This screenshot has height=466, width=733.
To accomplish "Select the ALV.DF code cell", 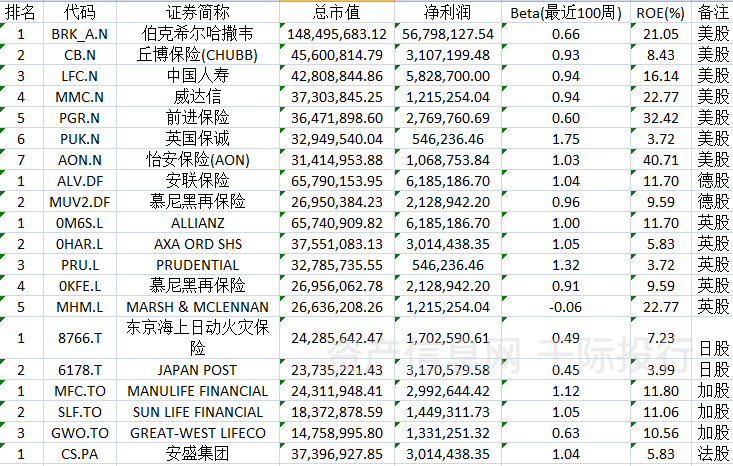I will (x=79, y=181).
